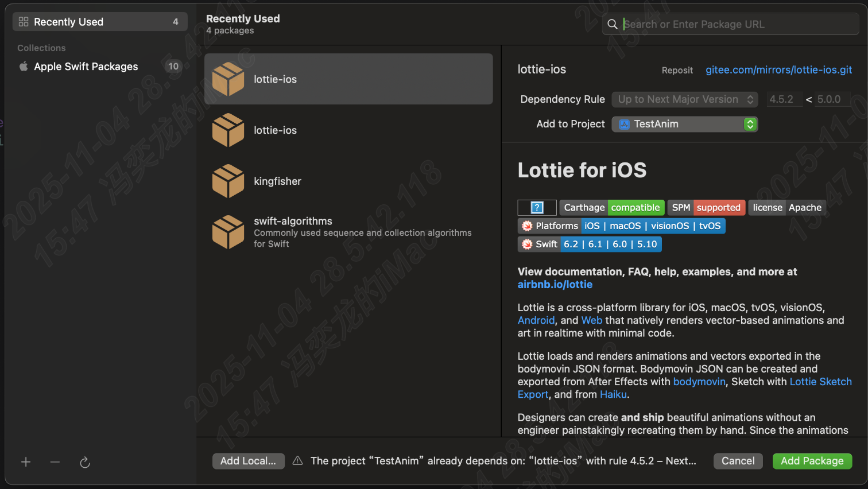This screenshot has width=868, height=489.
Task: Click the magnifying glass search icon
Action: coord(613,24)
